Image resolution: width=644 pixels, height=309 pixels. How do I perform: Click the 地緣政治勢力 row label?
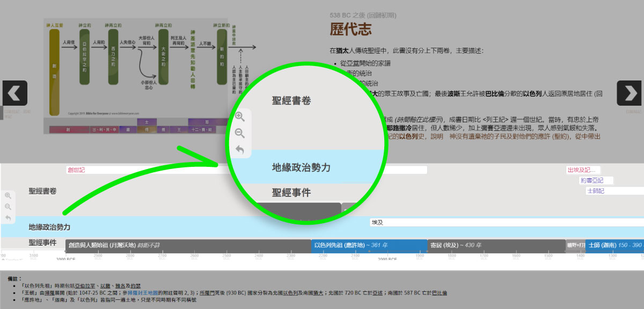click(x=49, y=227)
